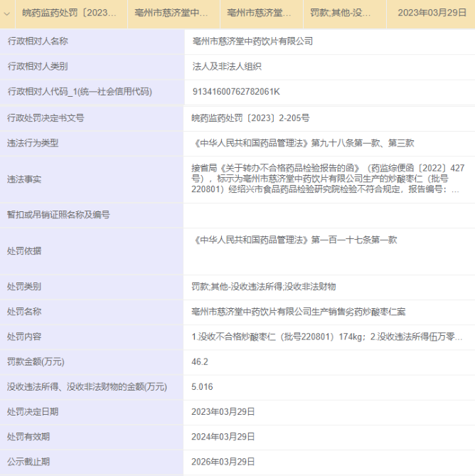Select label 暂扣或吊销证照名称及编号
The width and height of the screenshot is (475, 476).
click(x=58, y=215)
